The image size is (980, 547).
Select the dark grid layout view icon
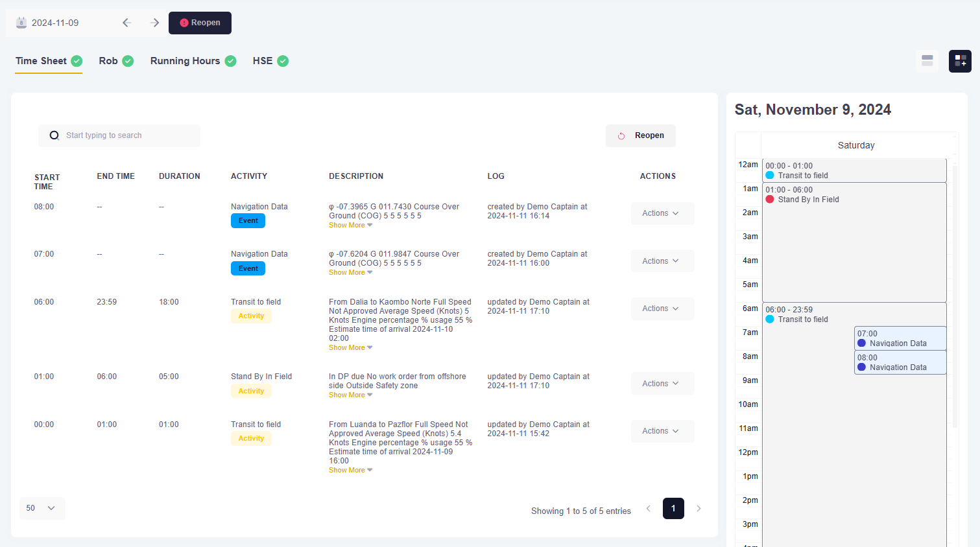pyautogui.click(x=960, y=61)
